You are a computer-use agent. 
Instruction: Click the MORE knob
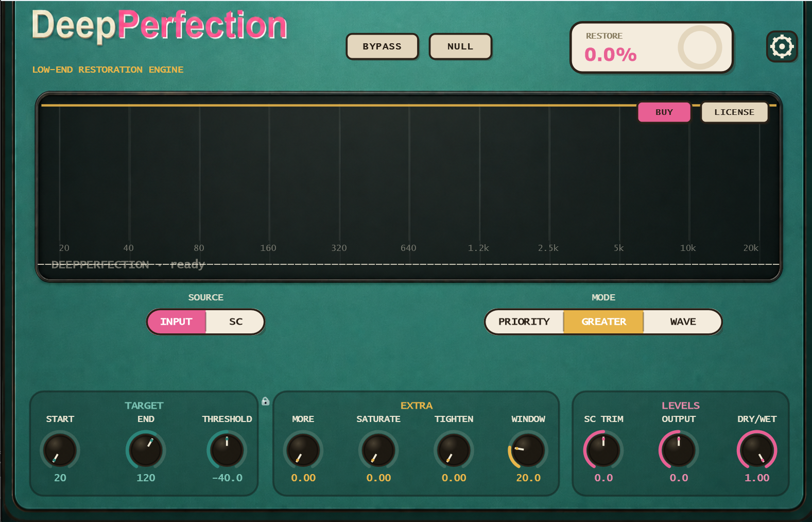click(x=303, y=450)
